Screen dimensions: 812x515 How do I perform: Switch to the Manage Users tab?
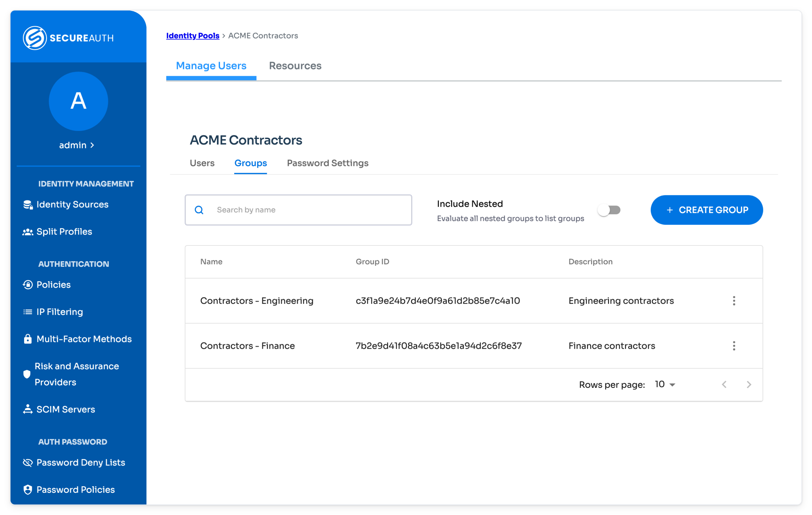pyautogui.click(x=211, y=66)
